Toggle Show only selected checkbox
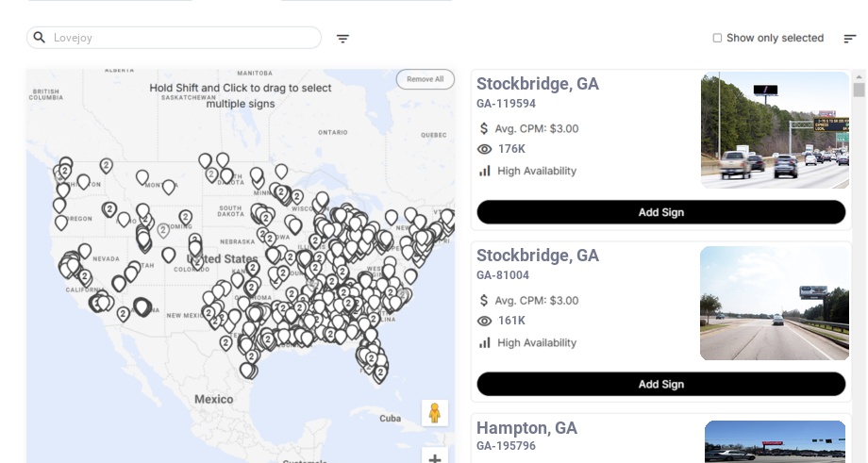The width and height of the screenshot is (868, 463). click(717, 39)
